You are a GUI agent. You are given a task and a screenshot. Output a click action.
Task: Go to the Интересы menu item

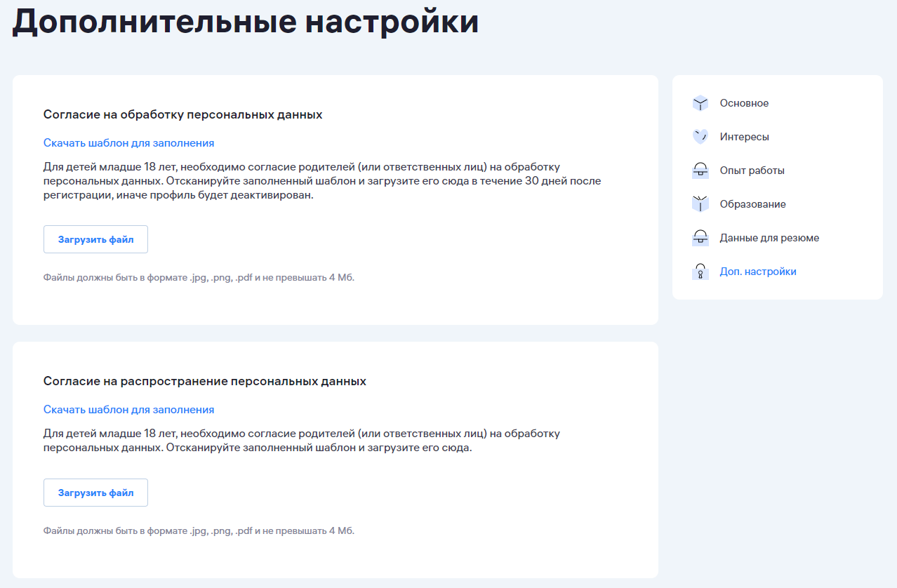click(x=744, y=137)
